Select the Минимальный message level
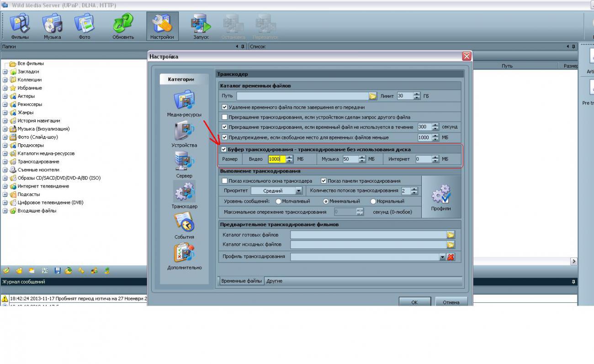This screenshot has height=364, width=594. (x=326, y=201)
